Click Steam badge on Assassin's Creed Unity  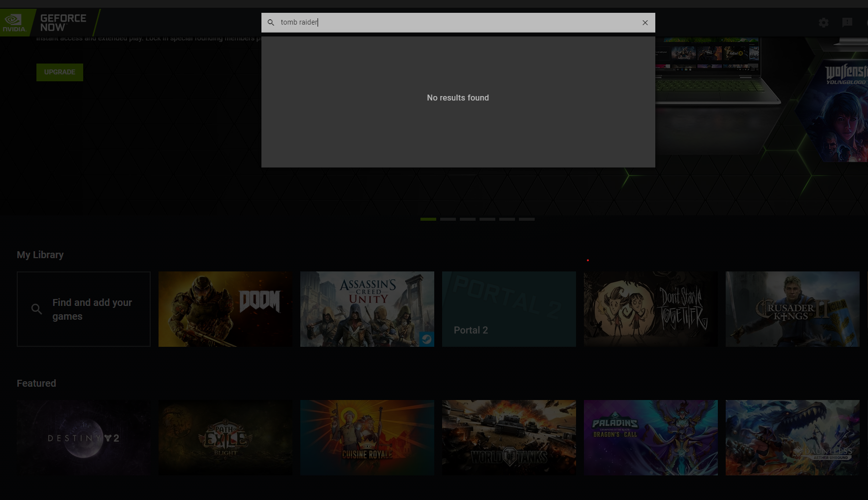427,339
